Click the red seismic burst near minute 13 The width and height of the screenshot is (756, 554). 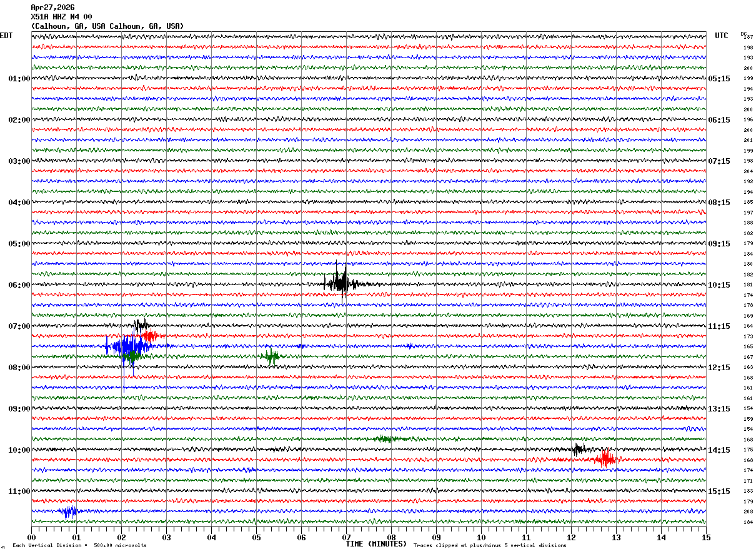point(604,460)
